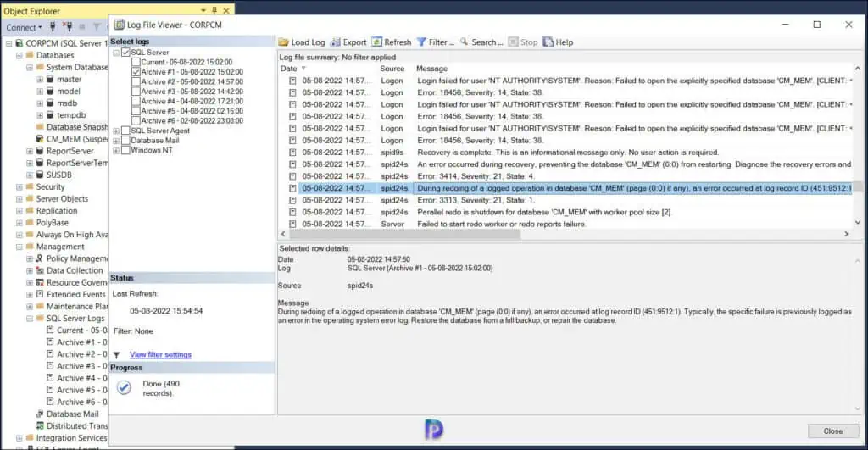Click the Data Collection icon
This screenshot has height=450, width=868.
pyautogui.click(x=40, y=270)
